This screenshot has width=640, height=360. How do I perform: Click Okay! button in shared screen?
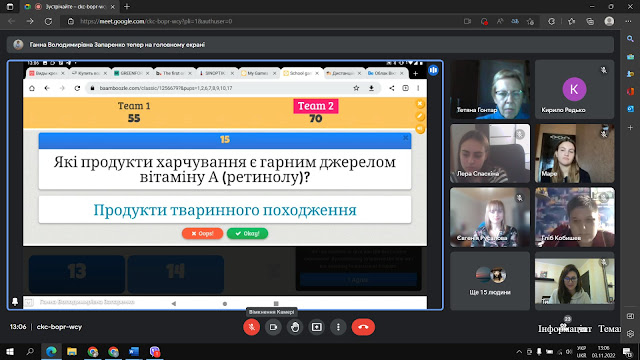[x=247, y=233]
